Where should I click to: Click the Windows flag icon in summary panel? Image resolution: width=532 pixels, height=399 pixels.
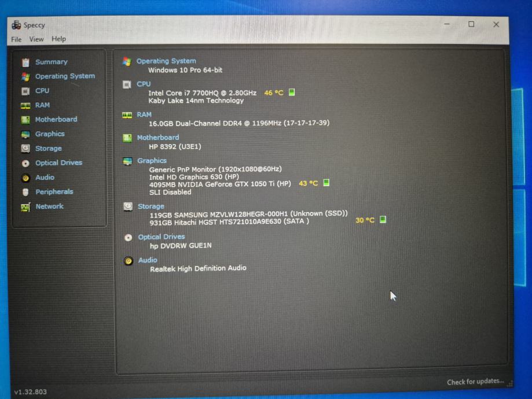click(127, 62)
